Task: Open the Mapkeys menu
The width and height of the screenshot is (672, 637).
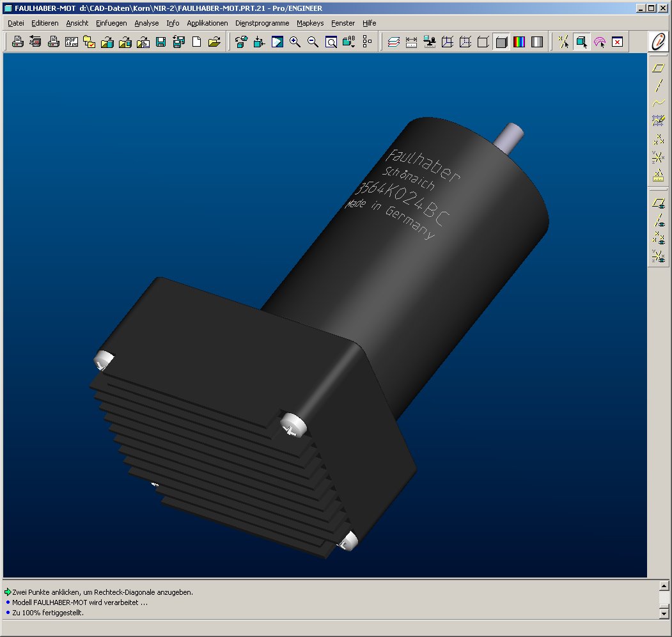Action: [x=310, y=23]
